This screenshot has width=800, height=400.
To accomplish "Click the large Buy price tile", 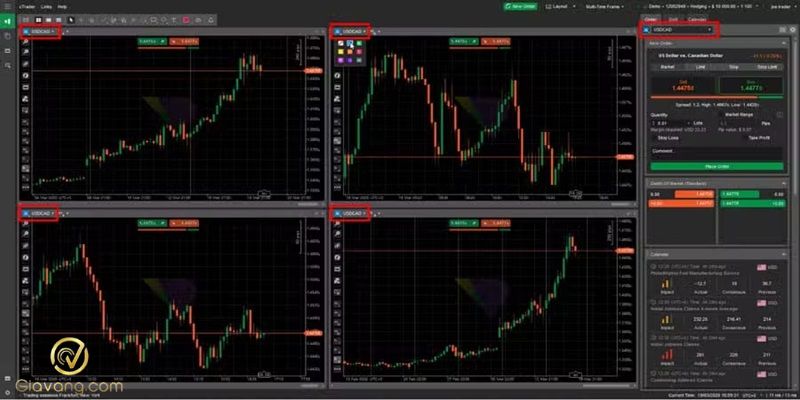I will pos(751,86).
